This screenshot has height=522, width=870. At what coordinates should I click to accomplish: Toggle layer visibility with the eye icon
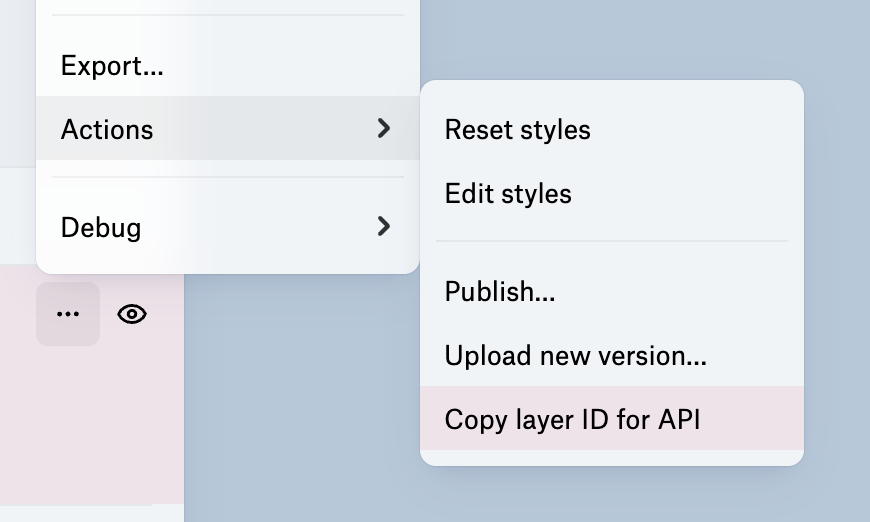pos(132,314)
